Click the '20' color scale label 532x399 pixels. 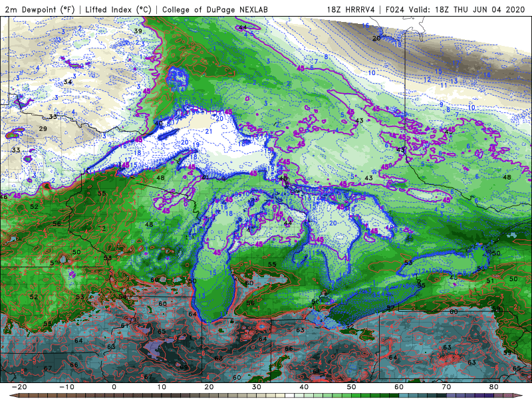209,387
